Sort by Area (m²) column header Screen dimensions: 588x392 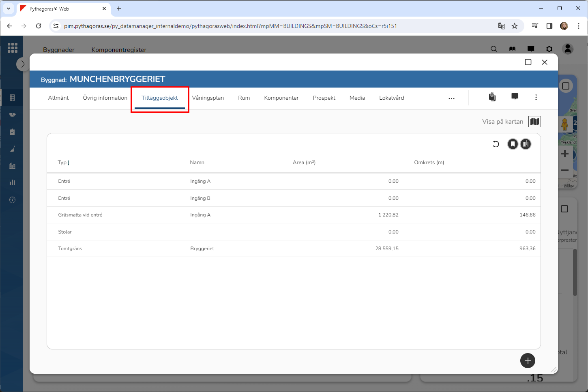click(304, 163)
